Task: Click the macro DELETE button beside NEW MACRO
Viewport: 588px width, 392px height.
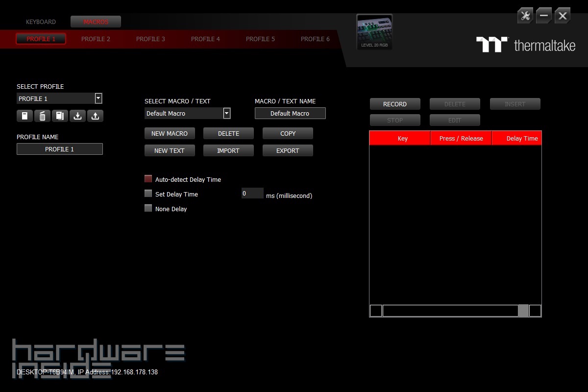Action: click(x=228, y=133)
